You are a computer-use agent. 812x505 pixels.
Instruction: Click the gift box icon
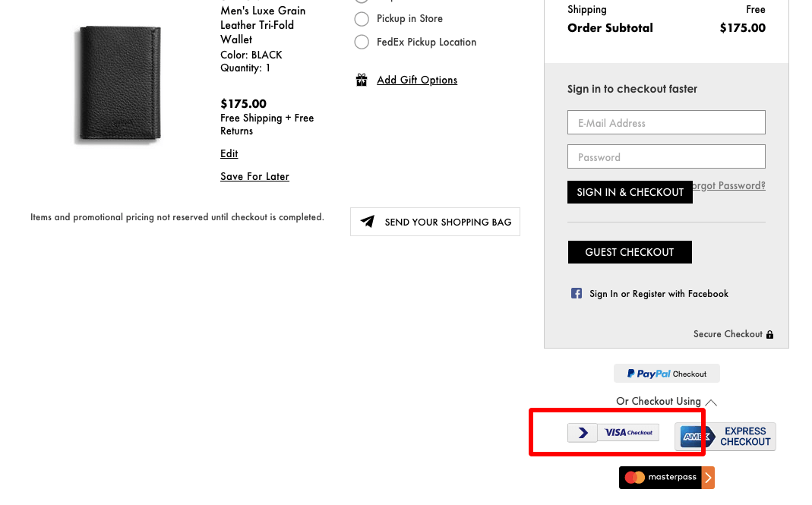[362, 80]
